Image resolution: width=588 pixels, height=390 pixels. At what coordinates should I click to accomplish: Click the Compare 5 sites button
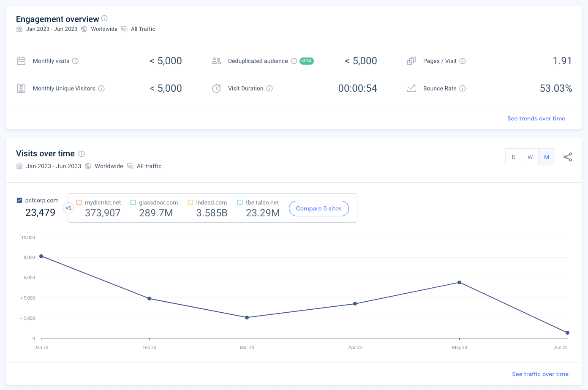pyautogui.click(x=319, y=208)
